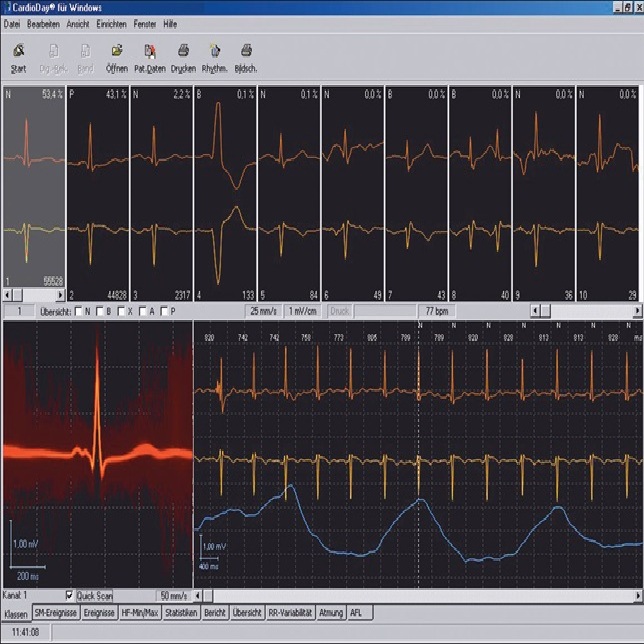Screen dimensions: 644x644
Task: Select beat class 10 template with 29 beats
Action: (x=608, y=193)
